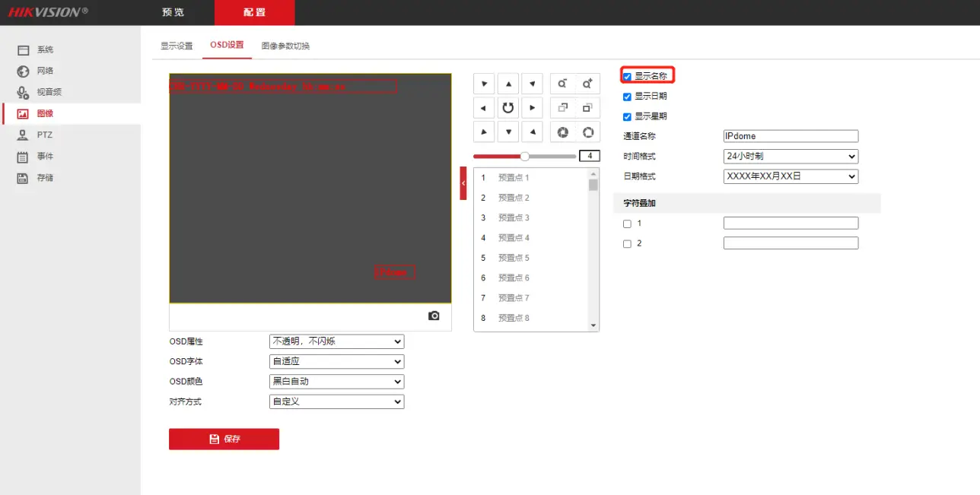Toggle the 显示日期 checkbox

pyautogui.click(x=627, y=97)
